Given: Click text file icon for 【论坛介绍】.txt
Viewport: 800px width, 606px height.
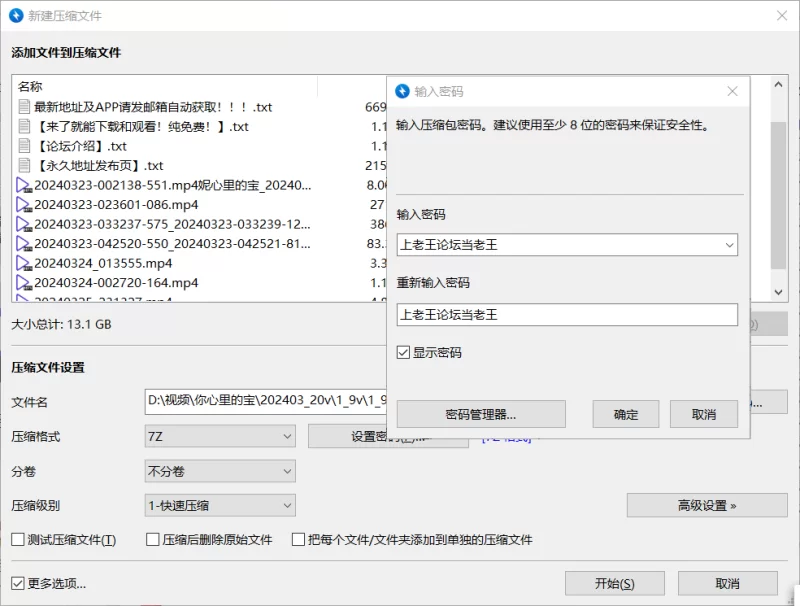Looking at the screenshot, I should tap(23, 146).
